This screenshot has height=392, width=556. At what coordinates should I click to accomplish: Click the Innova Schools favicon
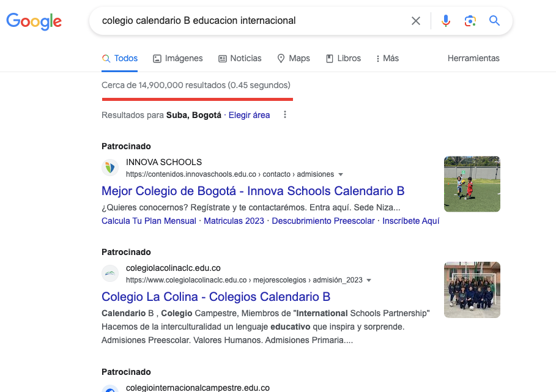pyautogui.click(x=110, y=168)
